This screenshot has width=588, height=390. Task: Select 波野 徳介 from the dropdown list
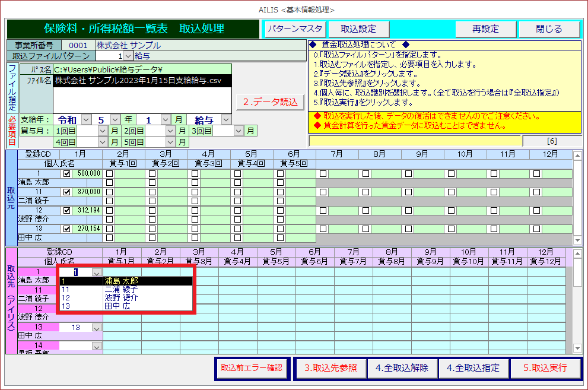(x=121, y=298)
